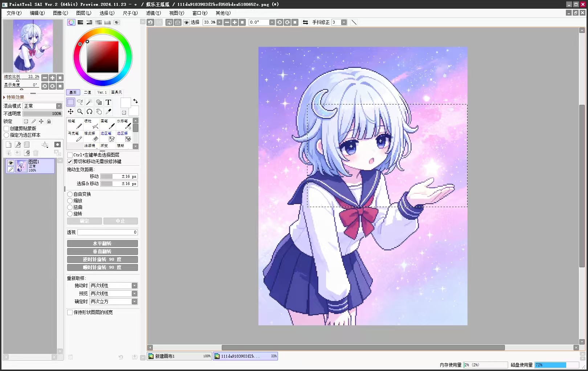Choose the 选区擦 selection eraser

click(124, 136)
